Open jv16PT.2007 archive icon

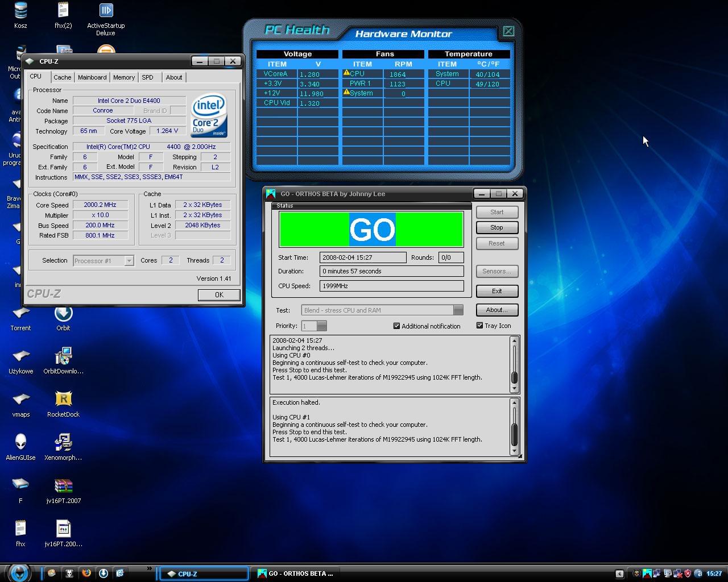click(63, 490)
